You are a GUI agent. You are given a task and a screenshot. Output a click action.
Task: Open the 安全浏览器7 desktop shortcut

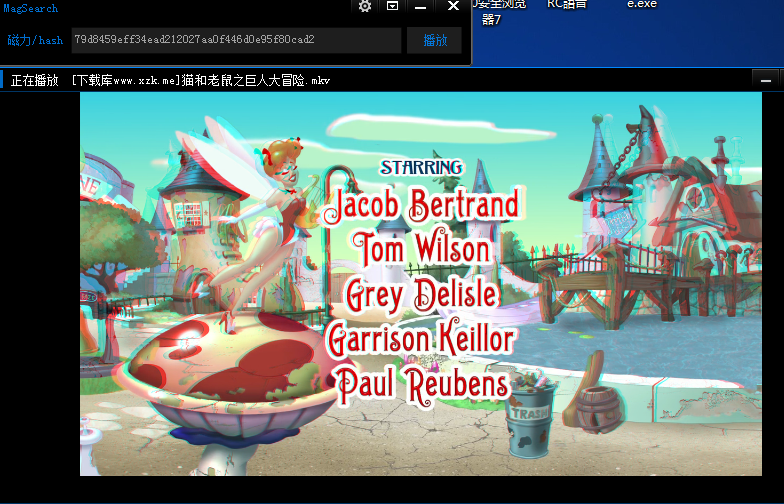coord(499,12)
